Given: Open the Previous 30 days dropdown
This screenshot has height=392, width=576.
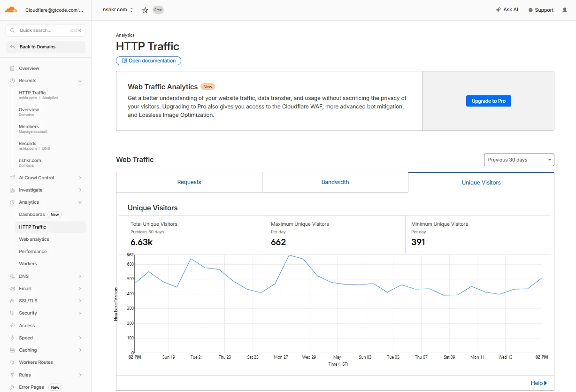Looking at the screenshot, I should pyautogui.click(x=519, y=160).
